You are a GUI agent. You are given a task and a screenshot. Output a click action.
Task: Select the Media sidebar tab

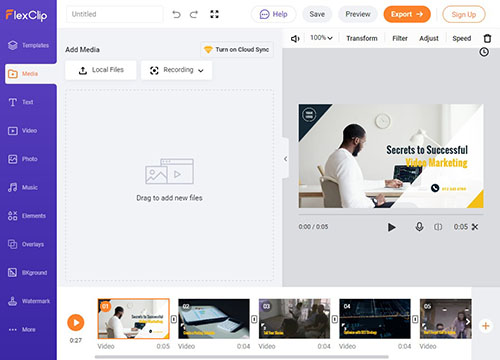coord(31,74)
